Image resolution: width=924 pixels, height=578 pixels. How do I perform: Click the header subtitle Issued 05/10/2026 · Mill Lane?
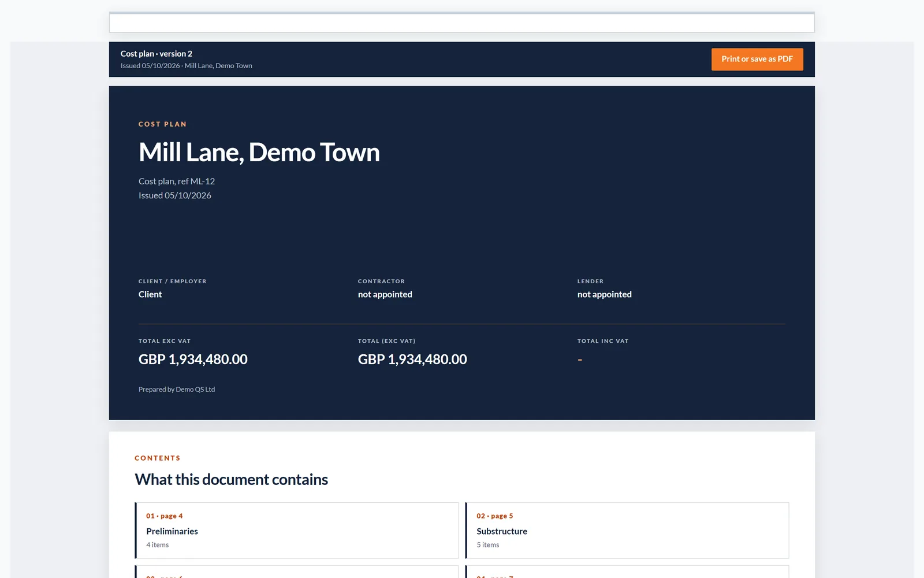pyautogui.click(x=187, y=66)
